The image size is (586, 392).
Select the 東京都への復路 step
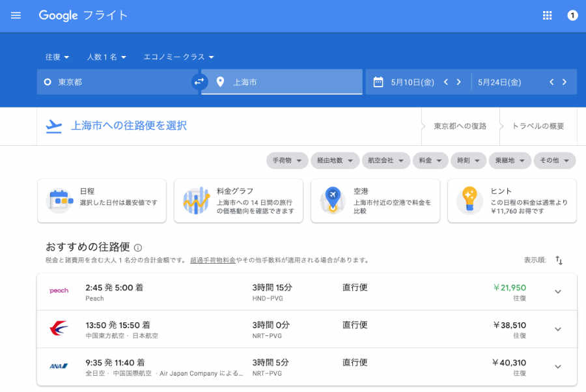pos(460,126)
